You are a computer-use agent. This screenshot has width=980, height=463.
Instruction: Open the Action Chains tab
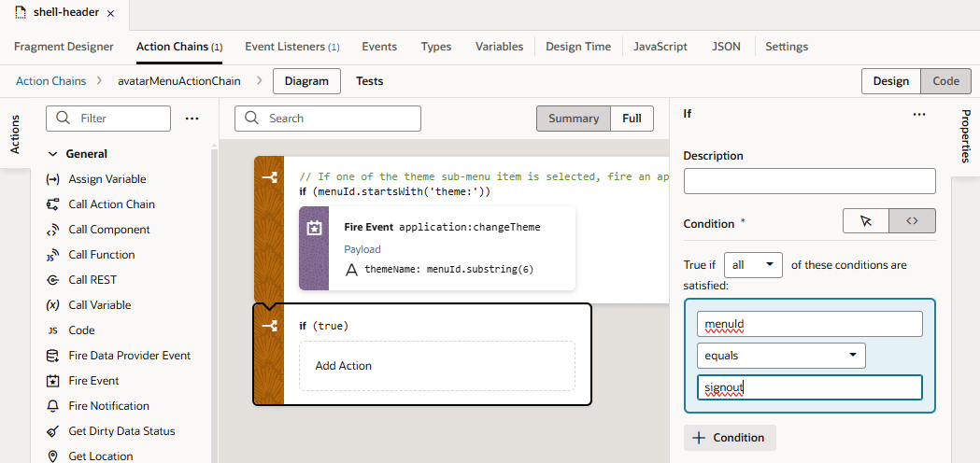pyautogui.click(x=179, y=47)
